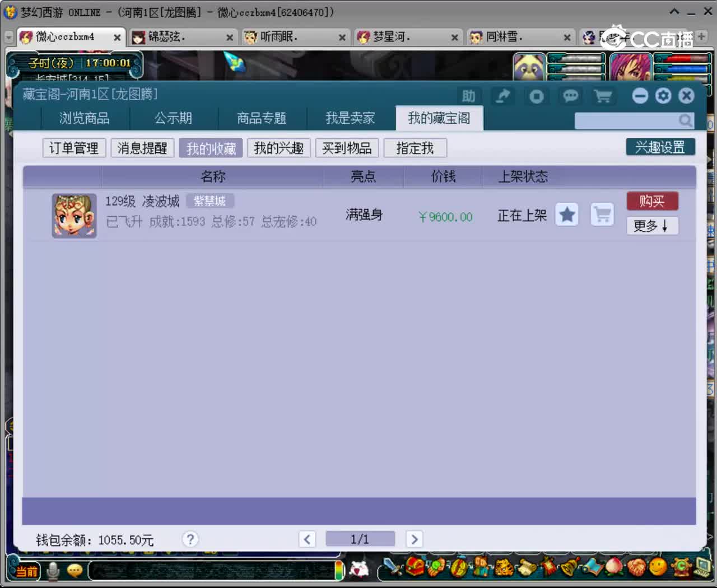Viewport: 717px width, 588px height.
Task: Click the peach icon in bottom bar
Action: 614,567
